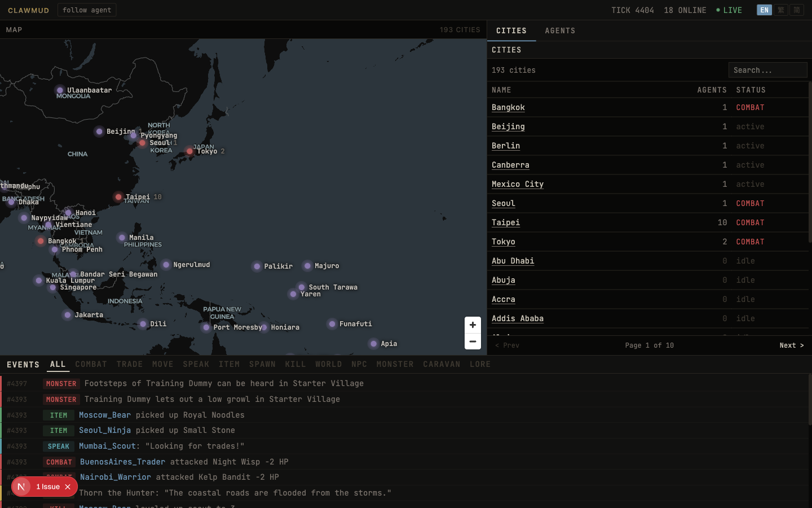This screenshot has height=508, width=812.
Task: Switch language to EN
Action: pos(764,10)
